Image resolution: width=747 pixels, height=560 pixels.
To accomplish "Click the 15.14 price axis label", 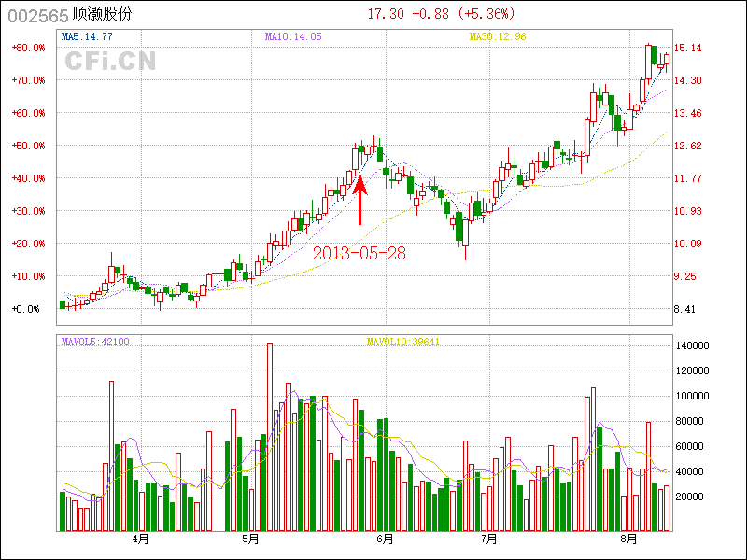I will click(688, 48).
